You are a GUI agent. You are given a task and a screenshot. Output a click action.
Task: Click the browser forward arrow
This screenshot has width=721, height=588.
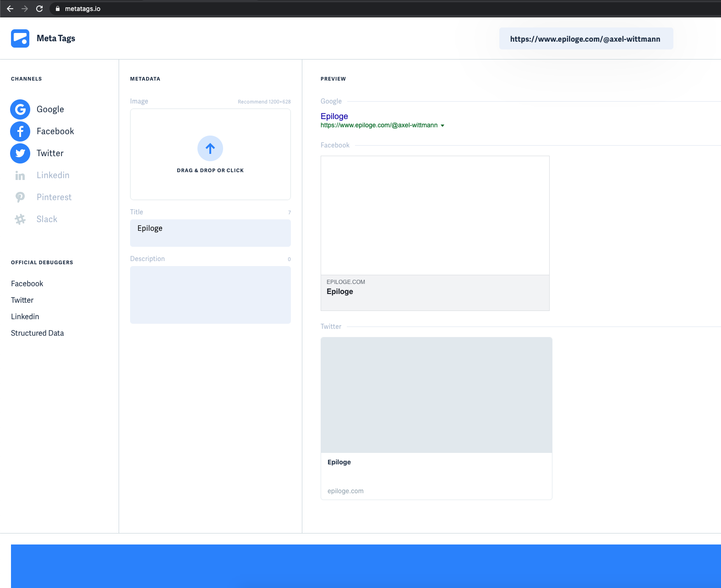tap(25, 9)
